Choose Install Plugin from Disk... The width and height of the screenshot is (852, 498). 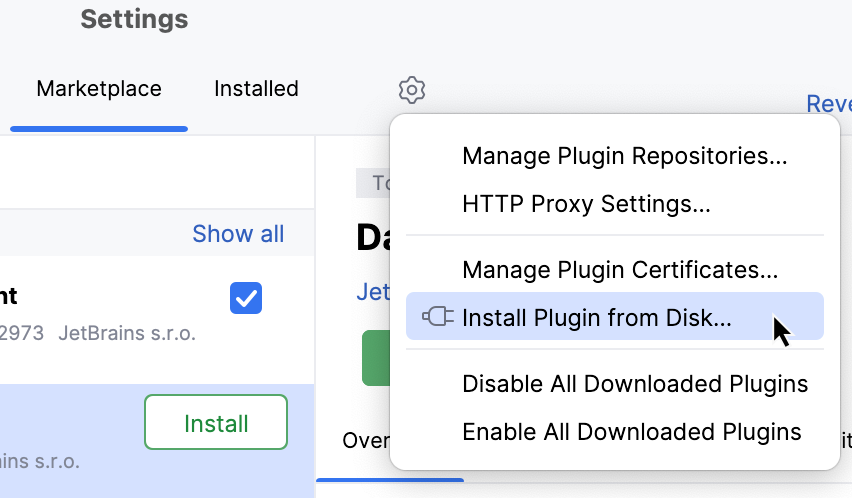tap(596, 318)
